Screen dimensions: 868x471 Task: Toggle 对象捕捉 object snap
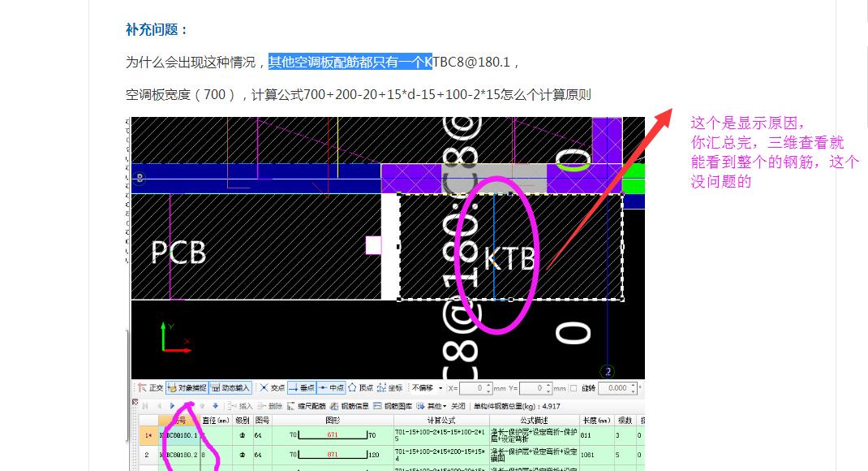coord(187,388)
